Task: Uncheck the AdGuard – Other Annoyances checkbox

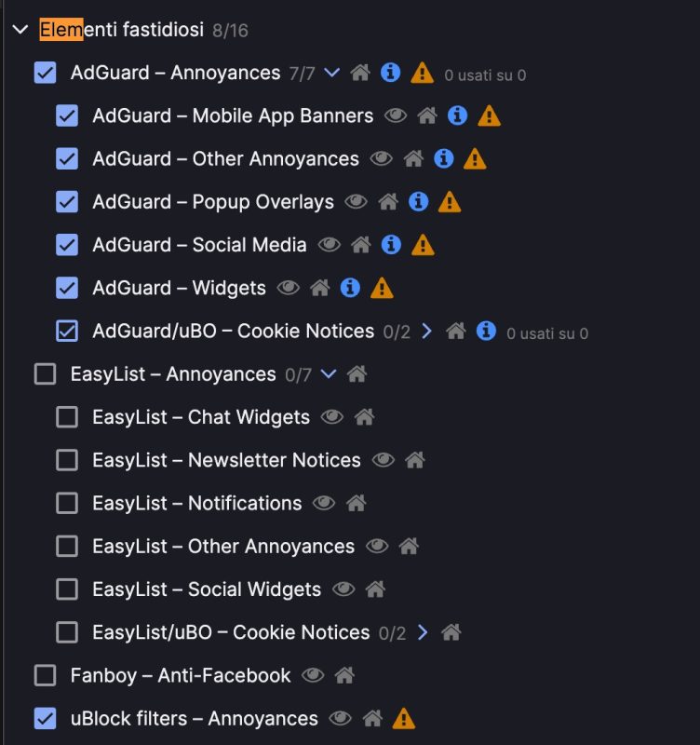Action: click(x=67, y=158)
